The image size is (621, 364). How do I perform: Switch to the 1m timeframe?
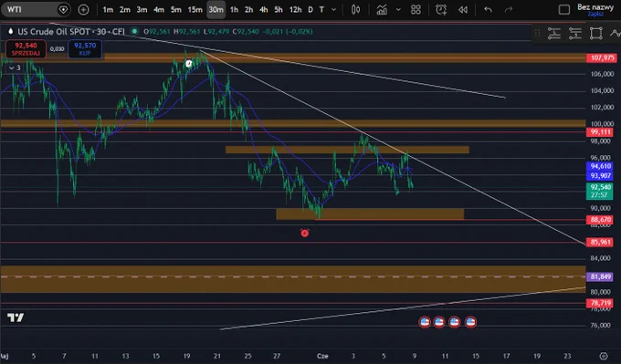108,9
